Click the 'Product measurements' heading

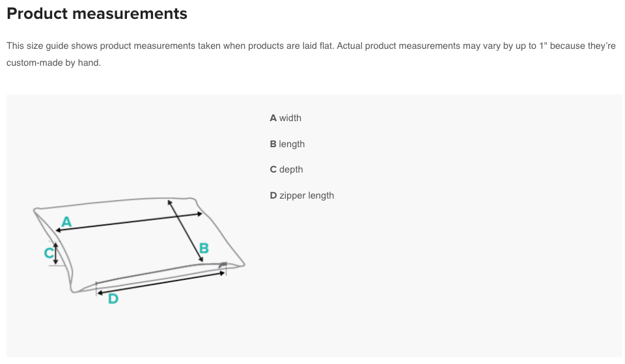[97, 14]
